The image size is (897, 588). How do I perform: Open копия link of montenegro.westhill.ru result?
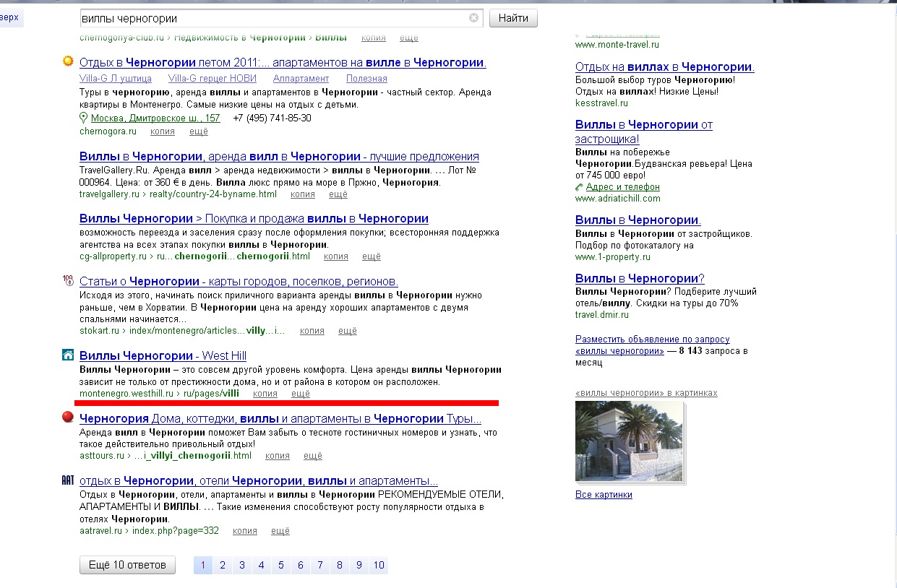265,394
